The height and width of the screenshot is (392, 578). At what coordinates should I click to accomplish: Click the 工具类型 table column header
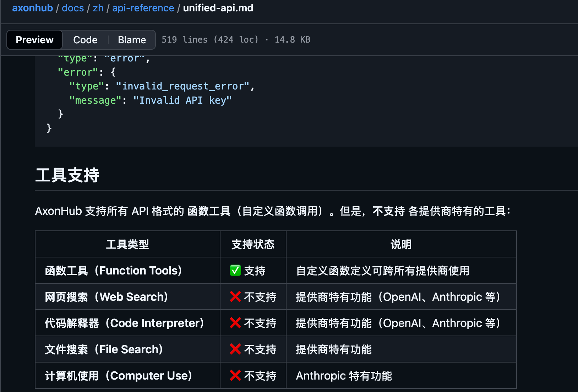127,244
